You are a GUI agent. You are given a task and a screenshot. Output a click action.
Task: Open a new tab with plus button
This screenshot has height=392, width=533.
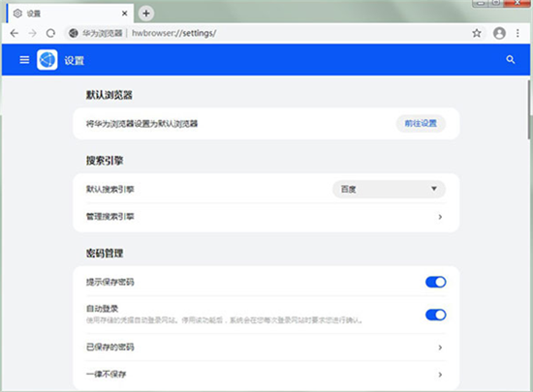(146, 14)
